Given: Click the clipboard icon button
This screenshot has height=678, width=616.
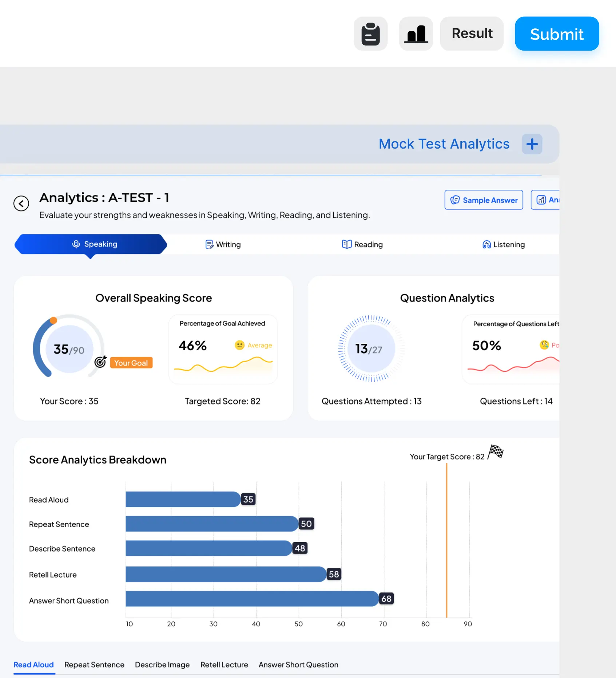Looking at the screenshot, I should point(370,34).
